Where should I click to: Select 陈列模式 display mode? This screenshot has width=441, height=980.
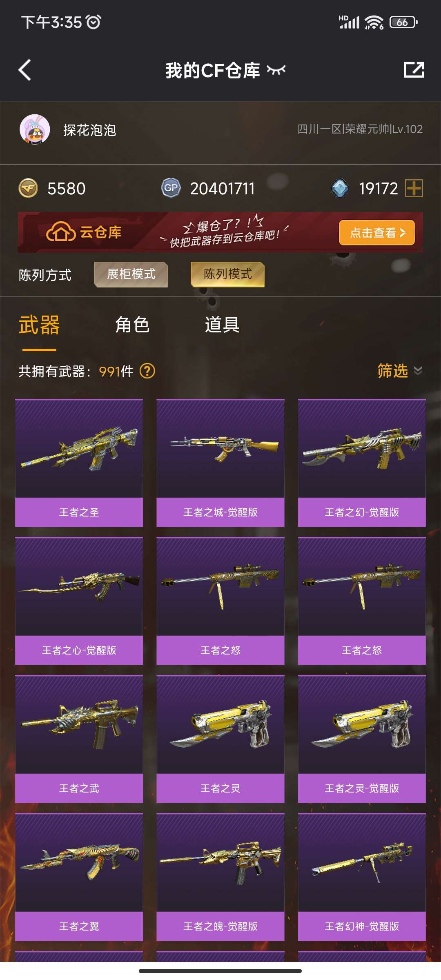(228, 274)
